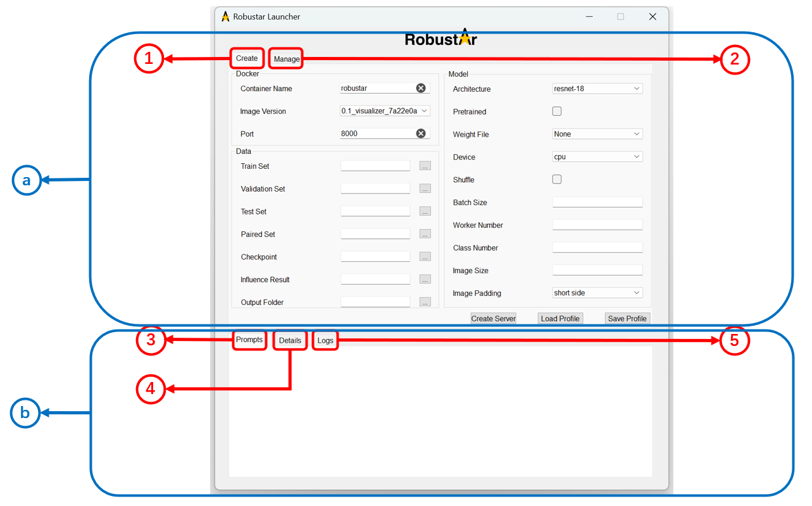
Task: Minimize the Robustar Launcher window
Action: [x=589, y=16]
